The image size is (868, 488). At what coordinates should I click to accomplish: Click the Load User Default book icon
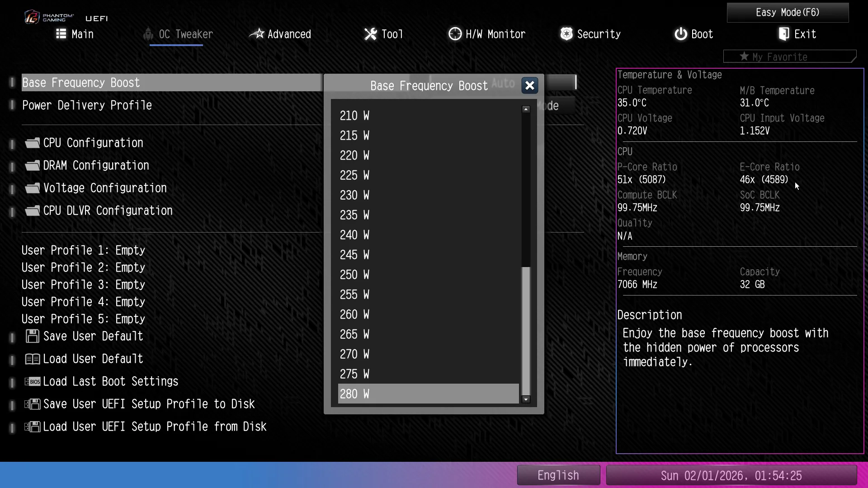pyautogui.click(x=32, y=359)
